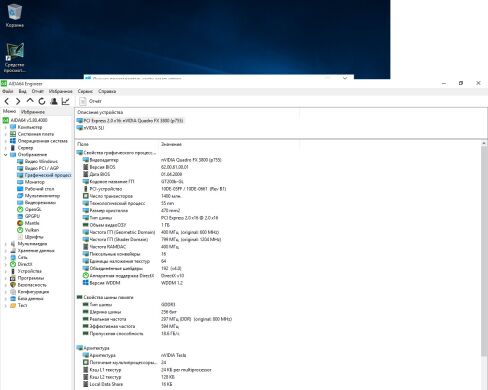488x390 pixels.
Task: Open the Корзина desktop icon
Action: [14, 15]
